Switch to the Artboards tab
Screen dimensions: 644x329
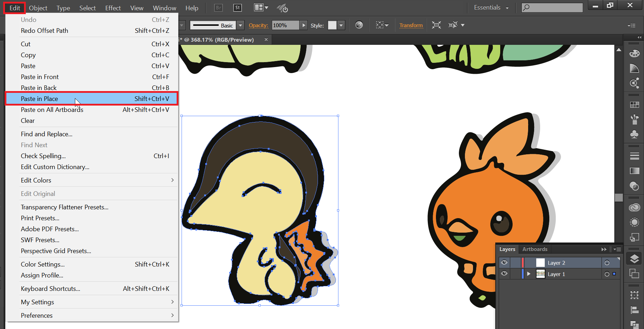click(535, 249)
